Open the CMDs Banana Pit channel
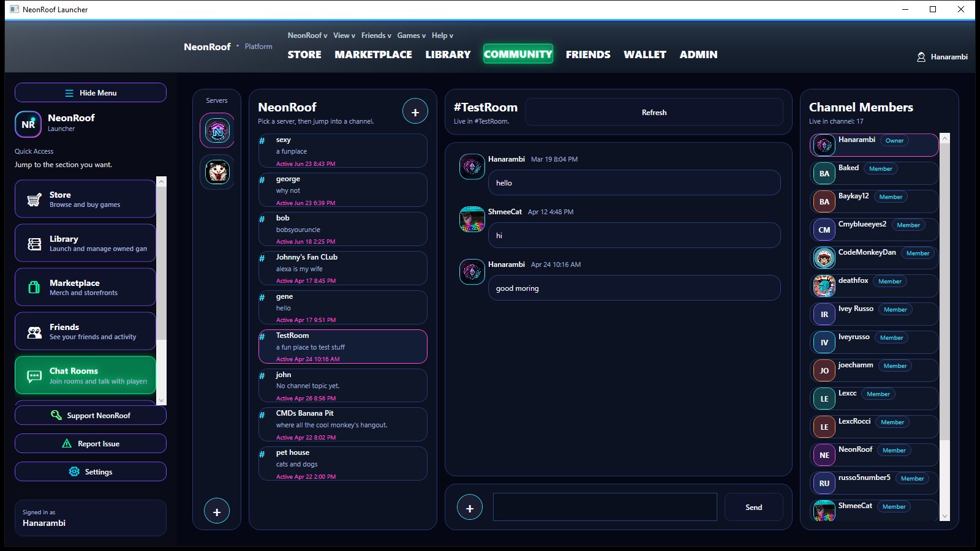 [x=343, y=424]
